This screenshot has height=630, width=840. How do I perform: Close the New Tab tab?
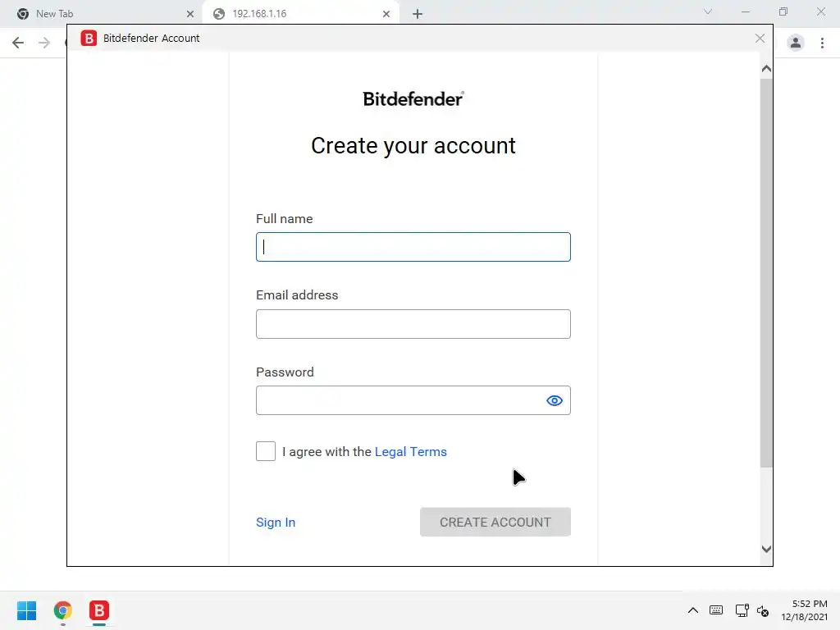(x=190, y=14)
